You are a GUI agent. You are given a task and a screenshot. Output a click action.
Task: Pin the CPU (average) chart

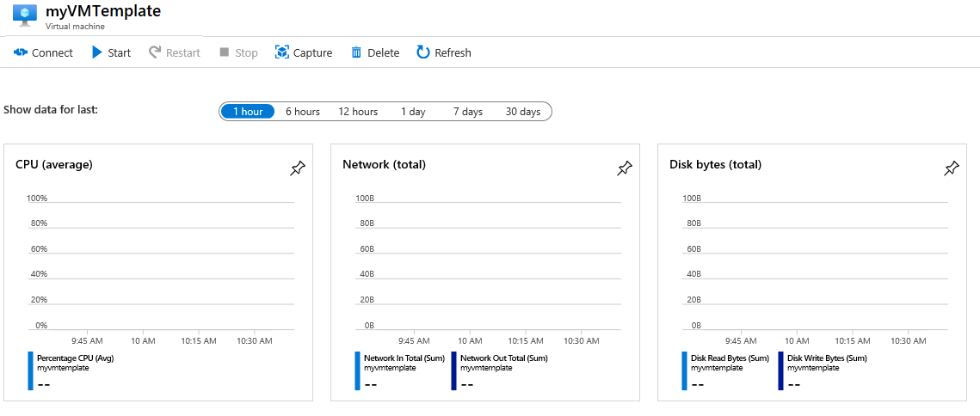pyautogui.click(x=298, y=168)
